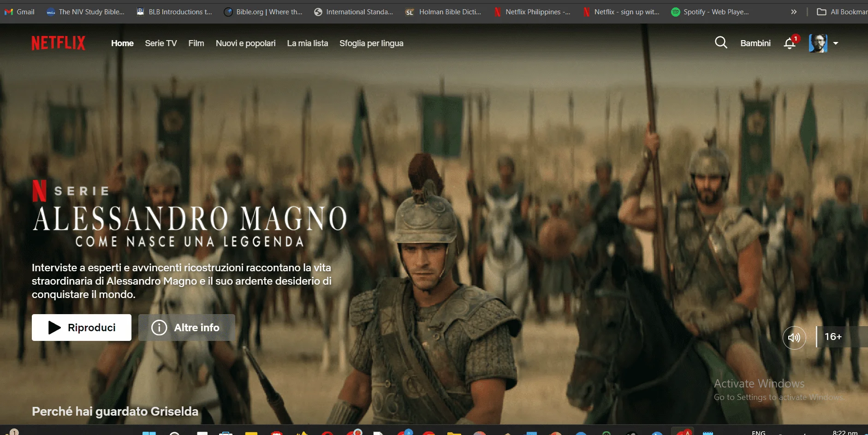Open the Film section
The height and width of the screenshot is (435, 868).
[196, 43]
